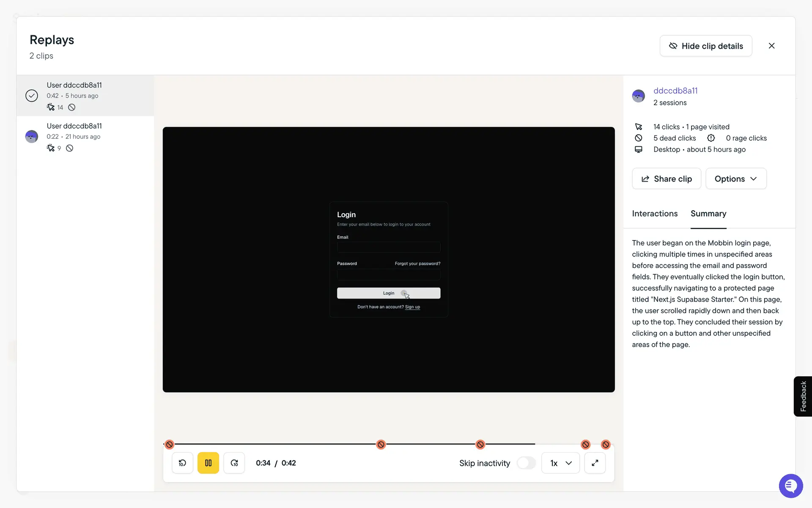This screenshot has width=812, height=508.
Task: Open the Feedback side tab
Action: click(803, 396)
